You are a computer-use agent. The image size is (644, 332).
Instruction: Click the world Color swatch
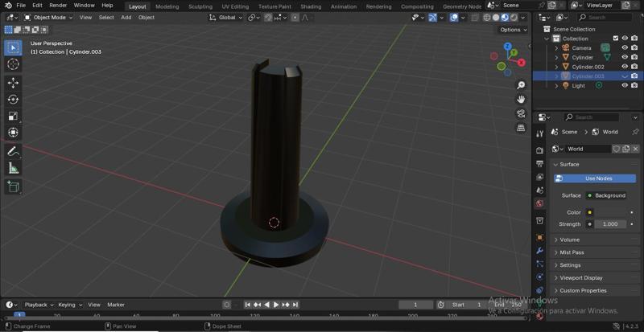[611, 212]
